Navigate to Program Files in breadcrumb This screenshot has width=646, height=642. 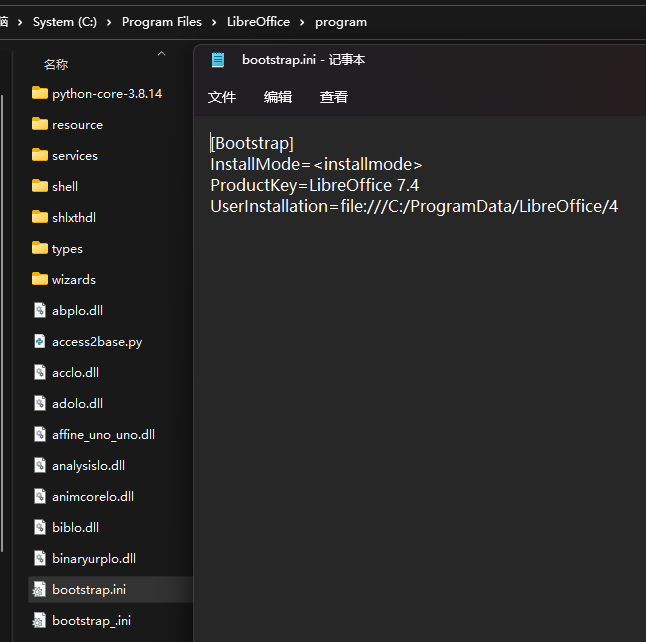pyautogui.click(x=162, y=22)
